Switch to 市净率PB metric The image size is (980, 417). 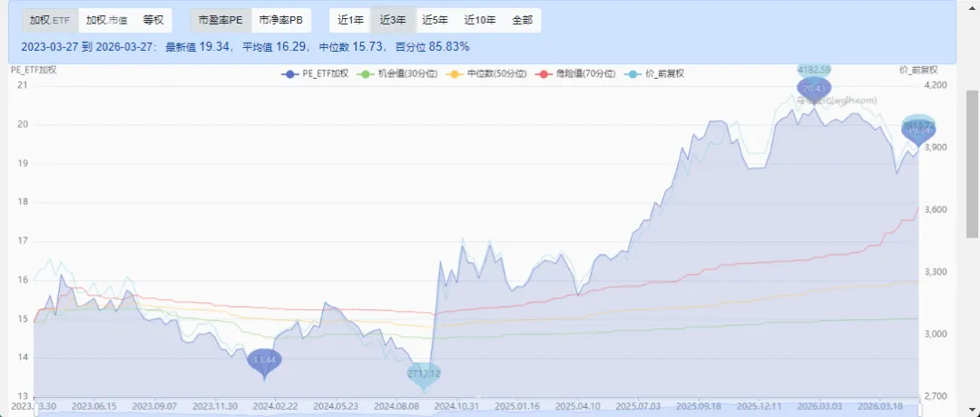[x=281, y=20]
